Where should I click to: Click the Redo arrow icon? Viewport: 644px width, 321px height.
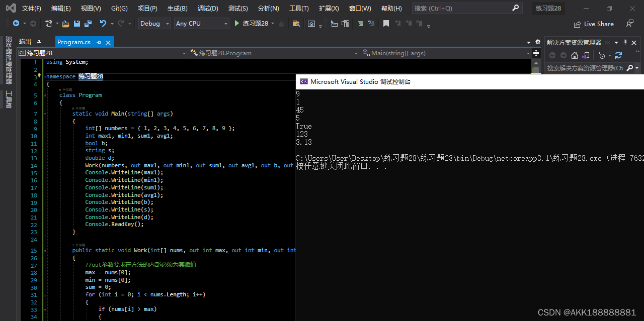(121, 24)
